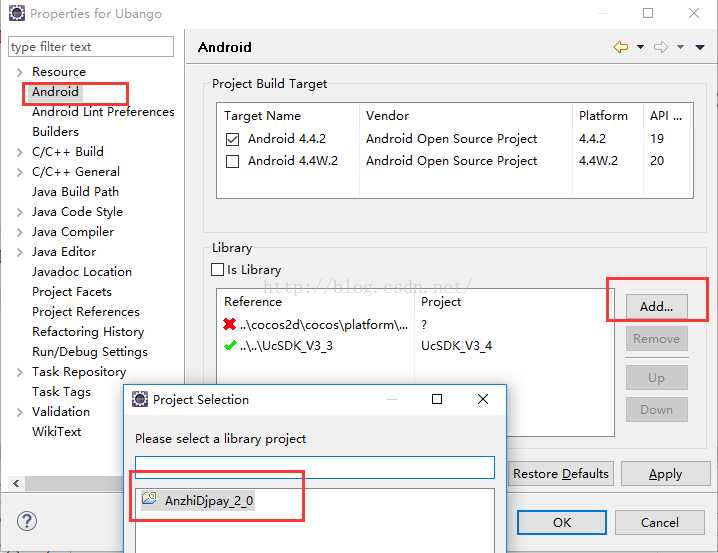This screenshot has width=718, height=553.
Task: Focus the library project search field
Action: tap(315, 467)
